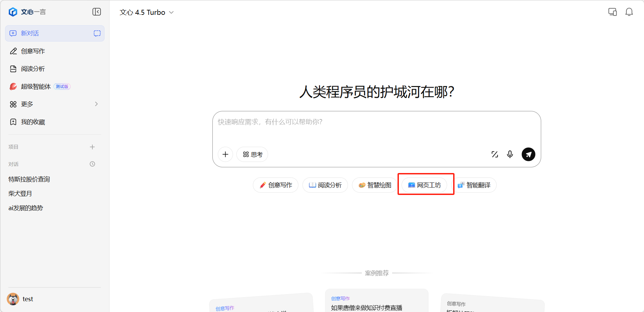Collapse the left sidebar panel
This screenshot has width=644, height=312.
(x=96, y=12)
